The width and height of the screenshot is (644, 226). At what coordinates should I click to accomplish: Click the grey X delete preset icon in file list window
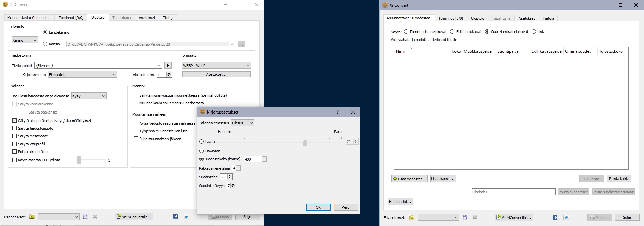click(475, 217)
